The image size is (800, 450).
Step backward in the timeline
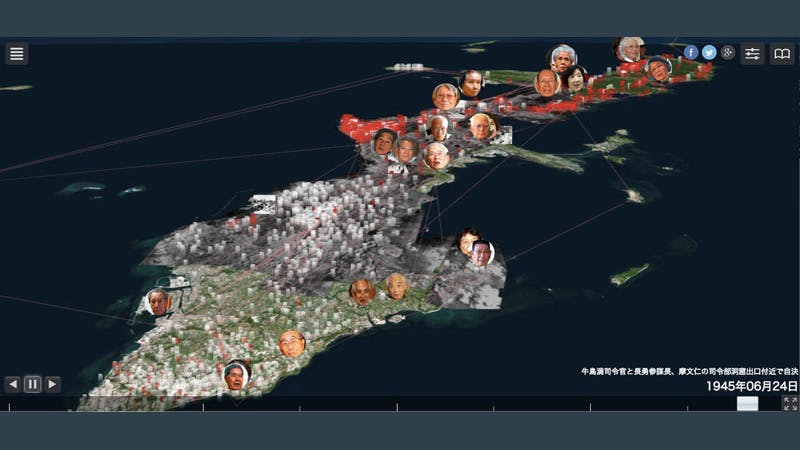[x=12, y=384]
